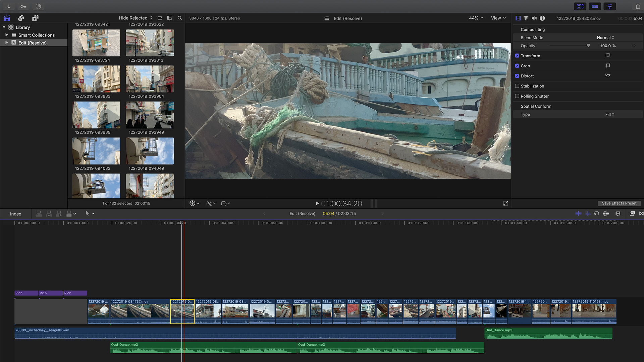
Task: Click the Distort tool icon in inspector
Action: tap(608, 75)
